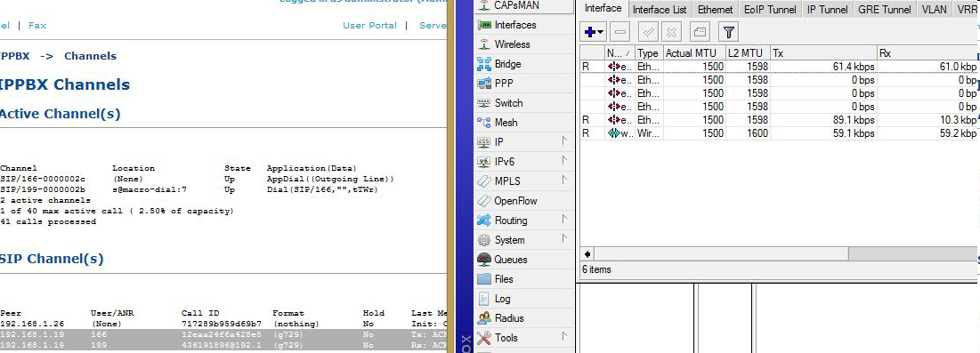Viewport: 980px width, 353px height.
Task: Switch to the Interface List tab
Action: 660,10
